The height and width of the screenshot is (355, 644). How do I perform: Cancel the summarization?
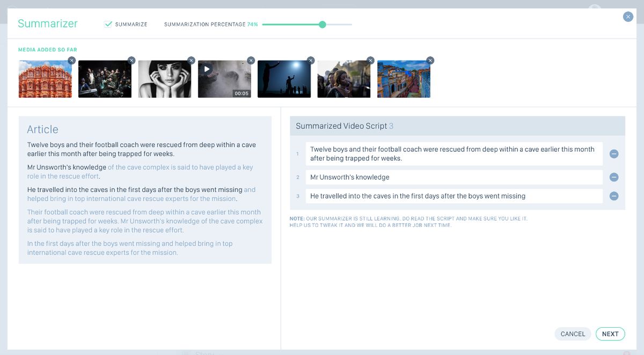[x=573, y=334]
